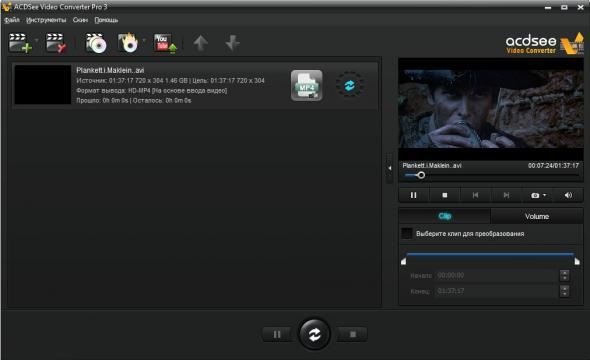The image size is (590, 360).
Task: Enable Выберите клип для преобразования checkbox
Action: [406, 233]
